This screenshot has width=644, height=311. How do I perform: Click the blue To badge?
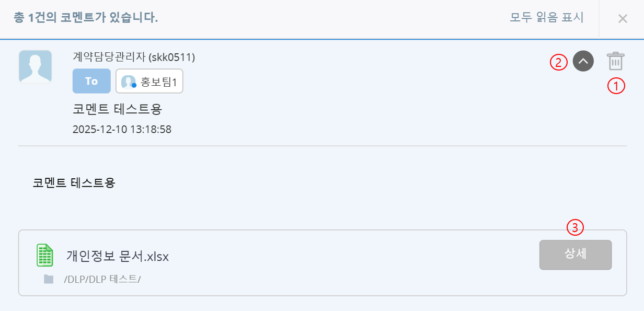point(91,81)
